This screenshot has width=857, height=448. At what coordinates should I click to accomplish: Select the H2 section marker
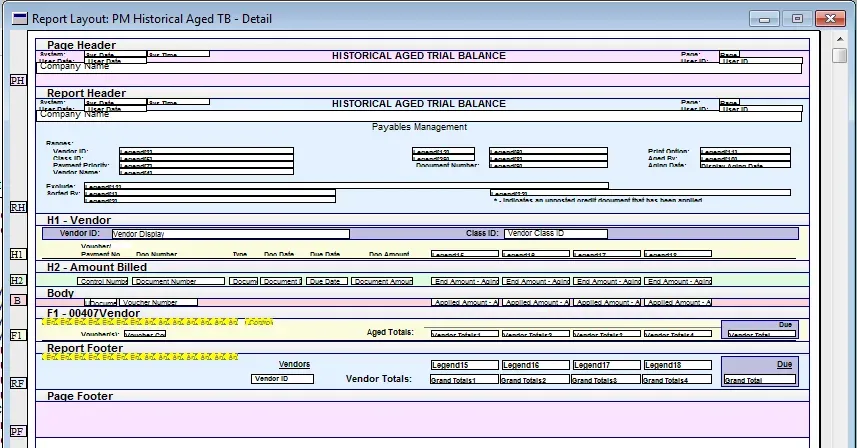pyautogui.click(x=17, y=281)
